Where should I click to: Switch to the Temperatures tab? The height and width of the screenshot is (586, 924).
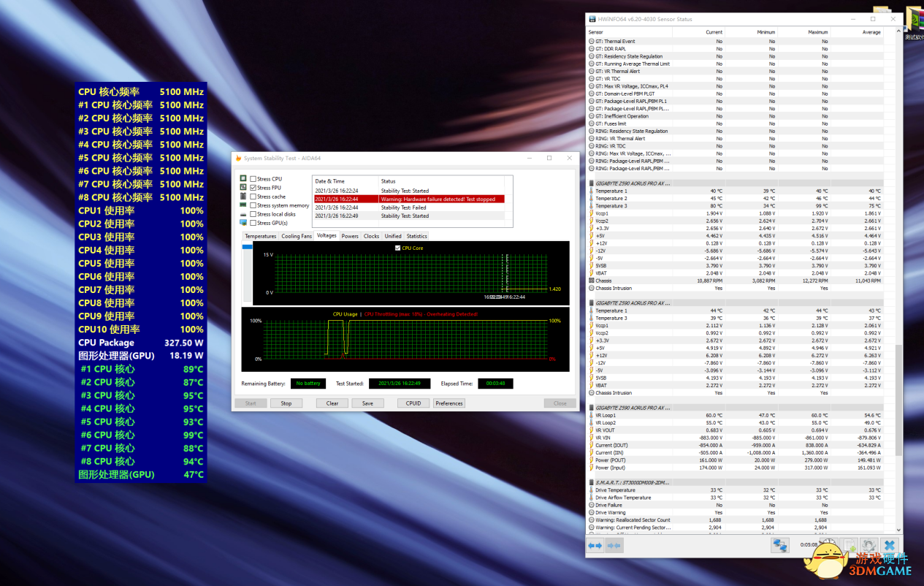click(260, 236)
